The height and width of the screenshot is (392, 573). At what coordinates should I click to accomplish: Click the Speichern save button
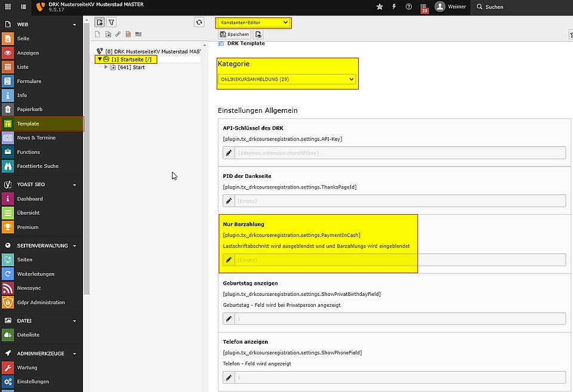pyautogui.click(x=235, y=35)
